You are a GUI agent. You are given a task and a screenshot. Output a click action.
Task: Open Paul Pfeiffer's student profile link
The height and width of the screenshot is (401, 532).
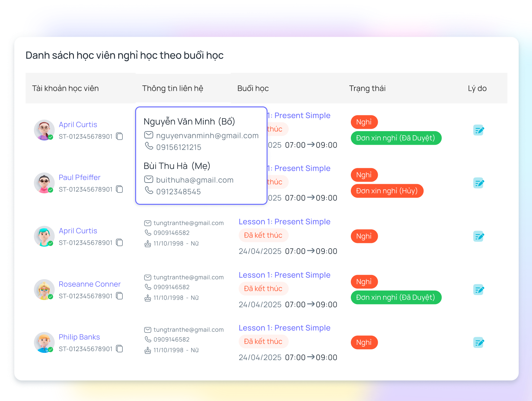coord(79,177)
